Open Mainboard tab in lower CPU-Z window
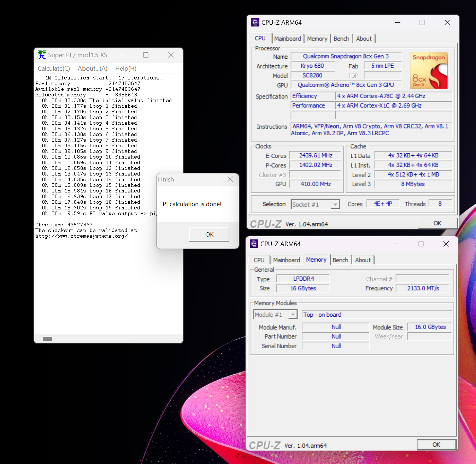Image resolution: width=476 pixels, height=464 pixels. [287, 260]
